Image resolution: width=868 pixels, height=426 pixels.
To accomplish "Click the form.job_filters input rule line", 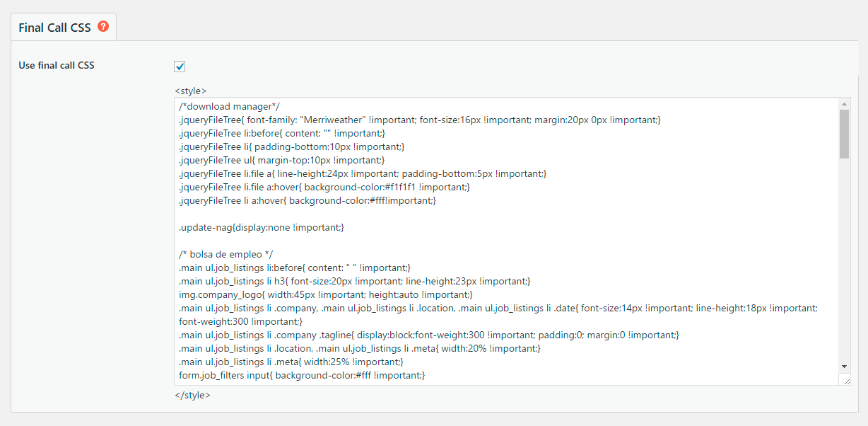I will coord(302,376).
